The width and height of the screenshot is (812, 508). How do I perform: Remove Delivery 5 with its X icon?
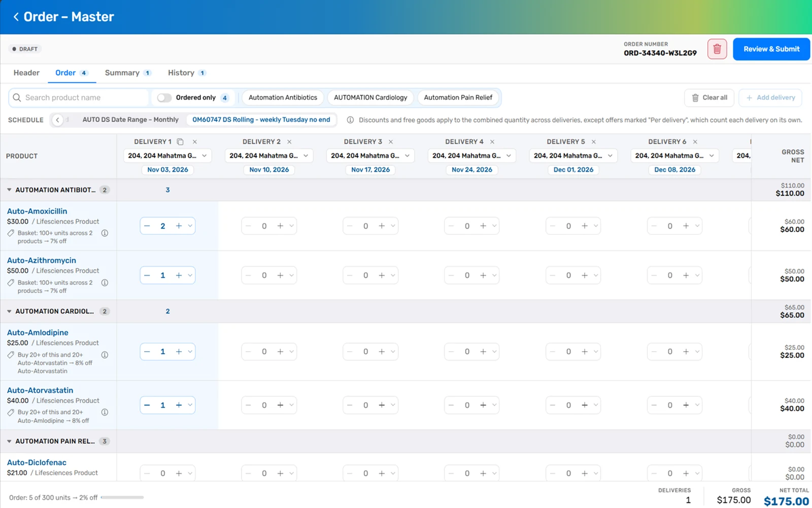coord(594,142)
